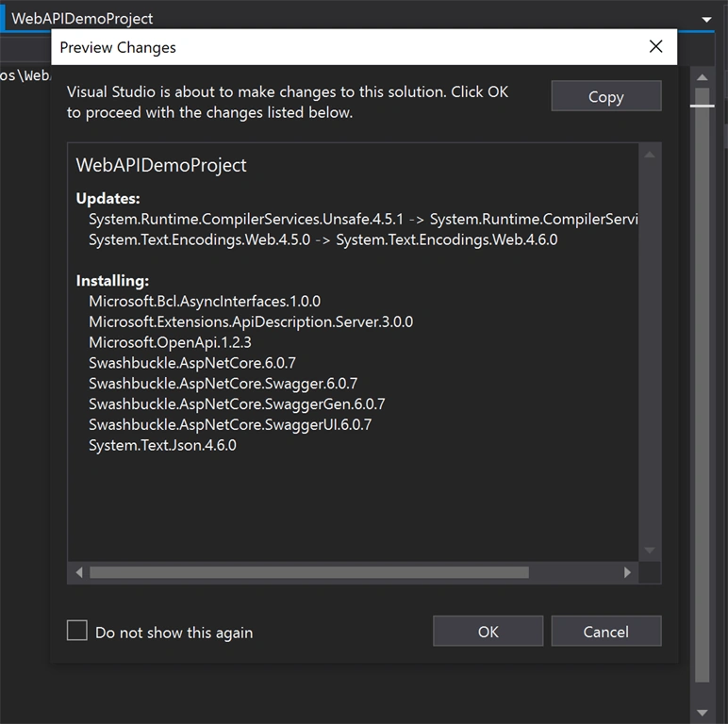The width and height of the screenshot is (728, 724).
Task: Select Swashbuckle.AspNetCore.SwaggerGen.6.0.7 entry
Action: 237,403
